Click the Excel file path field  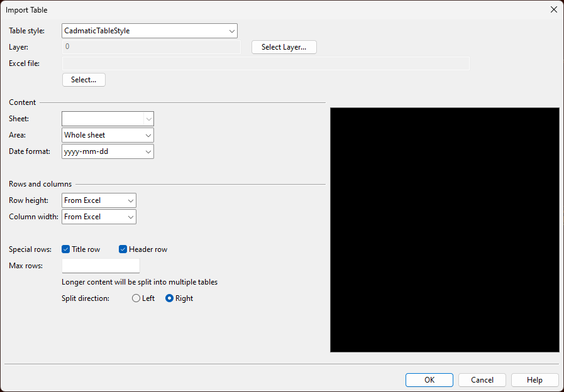(x=265, y=63)
